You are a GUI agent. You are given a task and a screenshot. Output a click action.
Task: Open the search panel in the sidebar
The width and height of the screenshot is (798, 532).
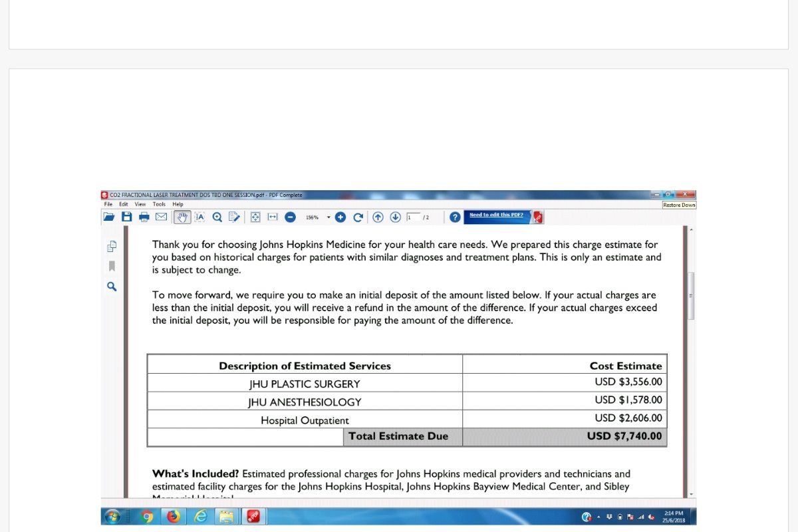tap(112, 286)
